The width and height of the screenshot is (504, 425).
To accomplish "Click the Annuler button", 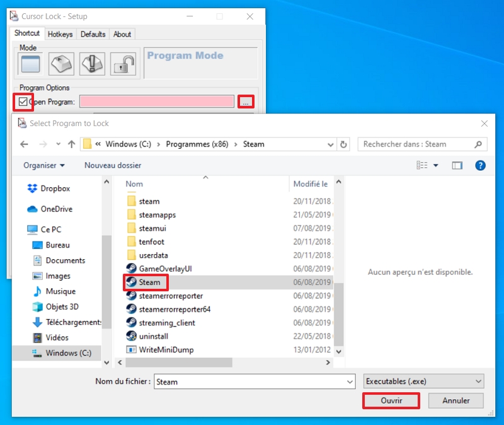I will [456, 400].
